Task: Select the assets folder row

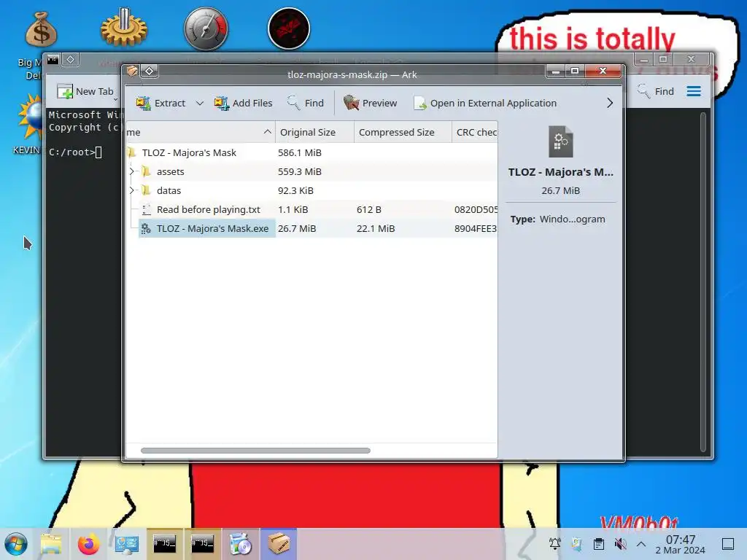Action: click(x=311, y=171)
